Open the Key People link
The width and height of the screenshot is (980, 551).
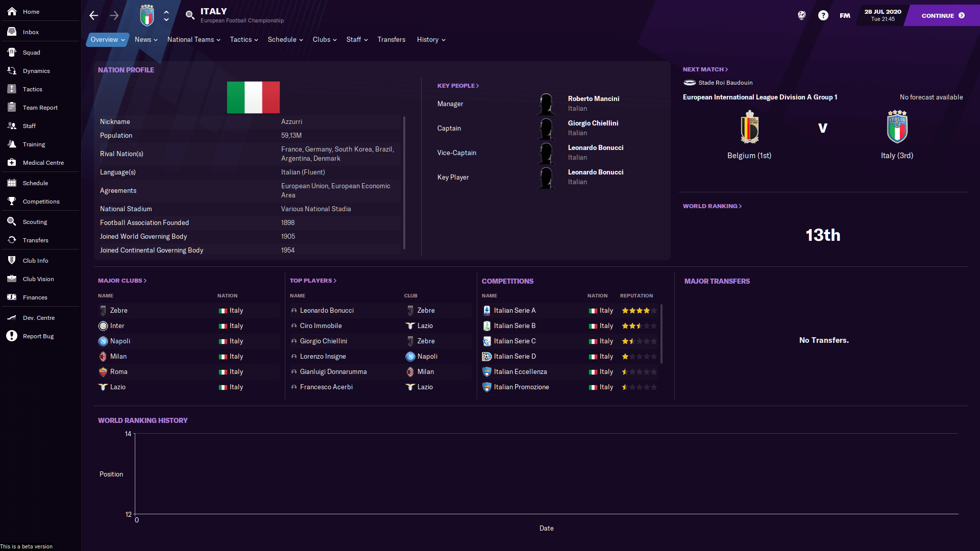click(x=458, y=86)
